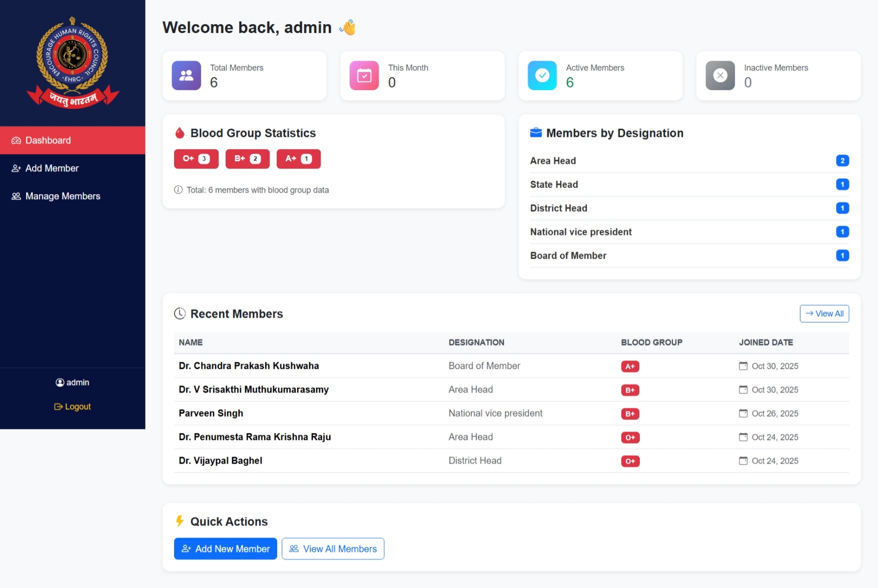Click the lightning icon beside Quick Actions
The width and height of the screenshot is (878, 588).
[180, 521]
